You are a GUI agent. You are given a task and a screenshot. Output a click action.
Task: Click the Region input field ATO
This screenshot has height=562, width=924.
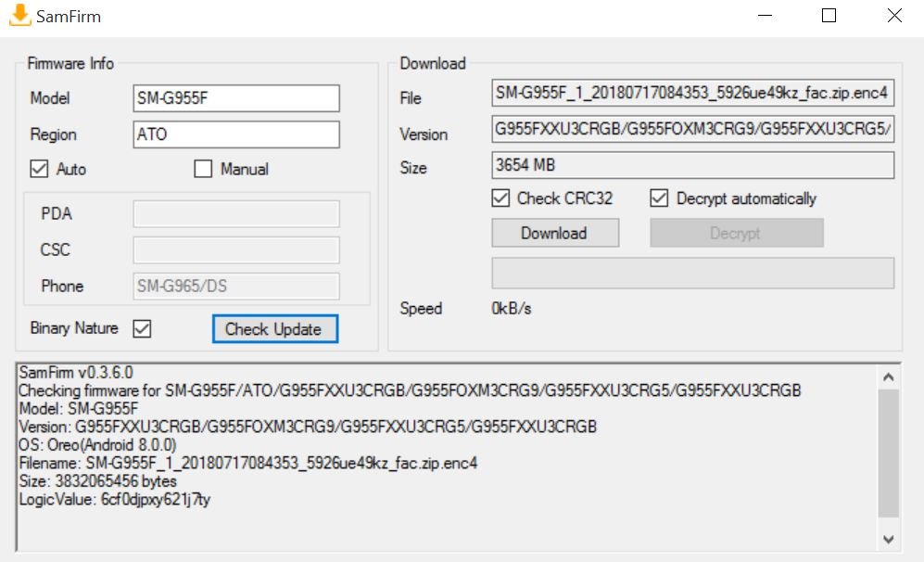tap(236, 134)
